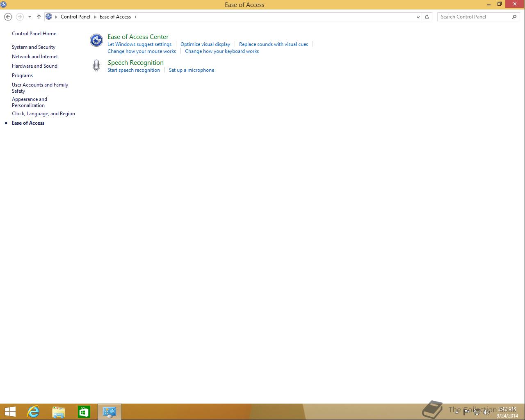Minimize the Ease of Access window

(489, 5)
